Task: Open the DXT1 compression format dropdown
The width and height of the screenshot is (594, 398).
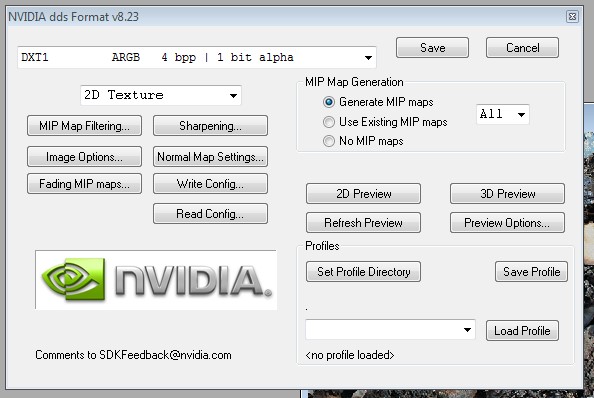Action: pos(197,58)
